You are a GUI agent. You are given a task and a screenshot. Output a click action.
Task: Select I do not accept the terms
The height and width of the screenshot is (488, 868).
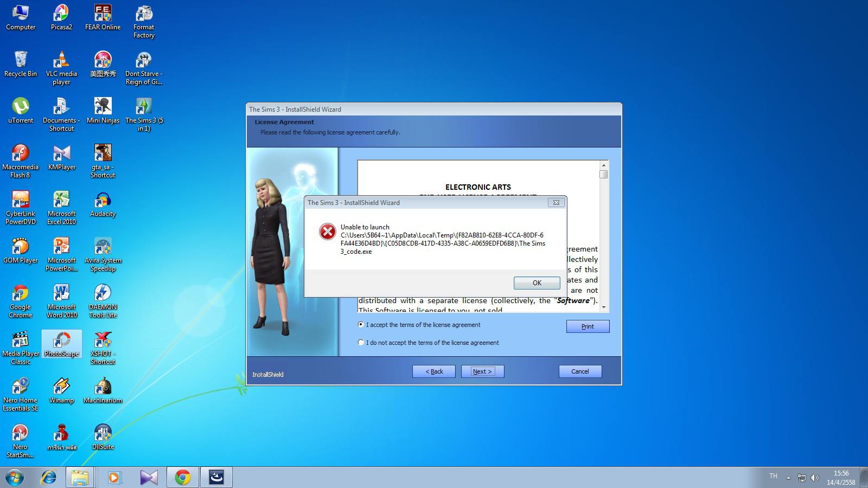(x=361, y=342)
